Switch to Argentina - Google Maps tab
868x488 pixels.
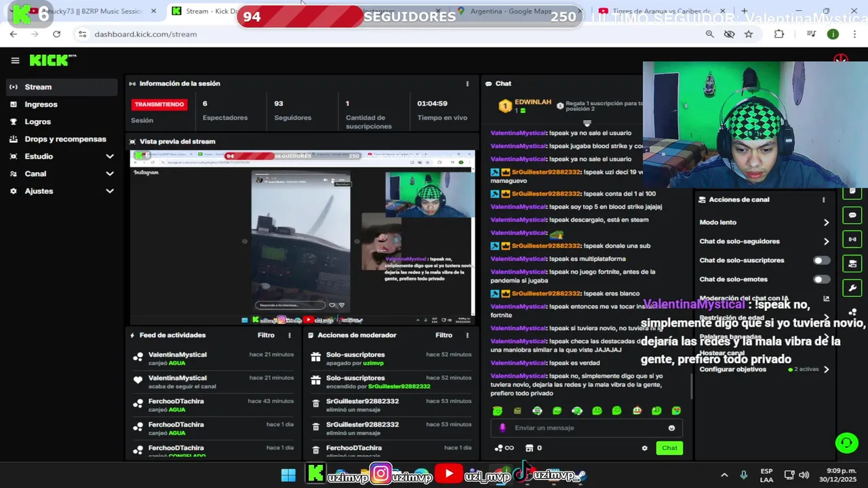(x=512, y=11)
